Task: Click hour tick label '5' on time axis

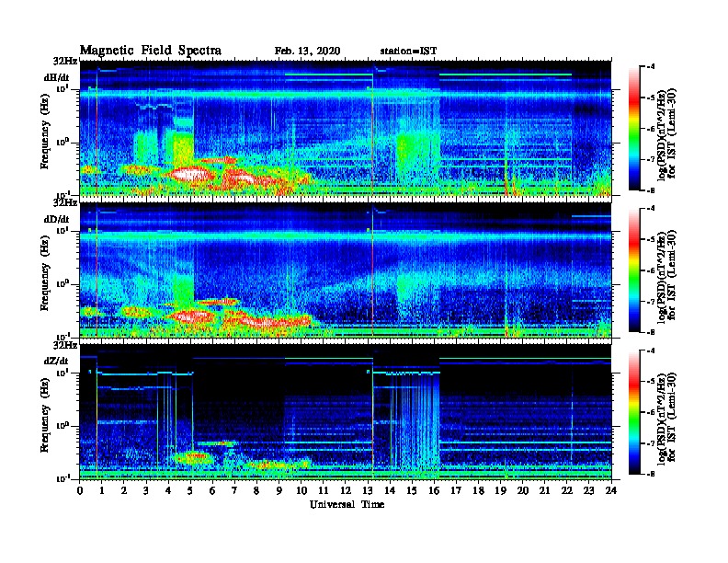Action: (190, 491)
